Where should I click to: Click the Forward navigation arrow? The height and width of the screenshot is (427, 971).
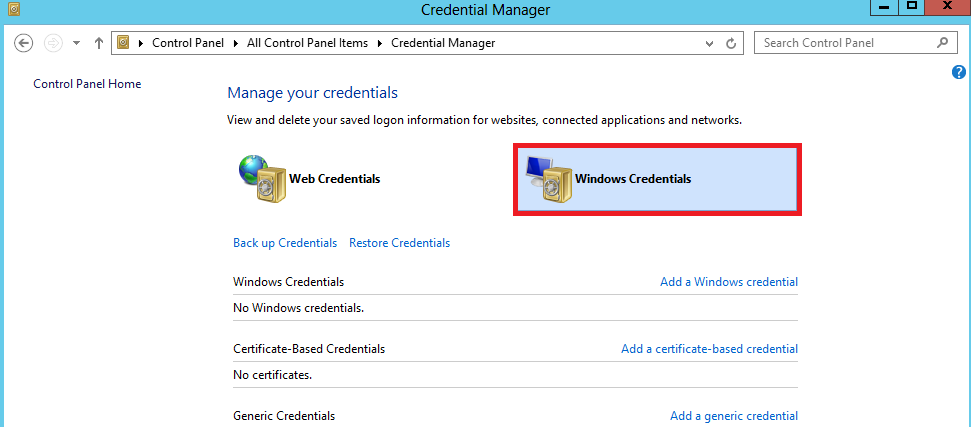click(x=53, y=43)
